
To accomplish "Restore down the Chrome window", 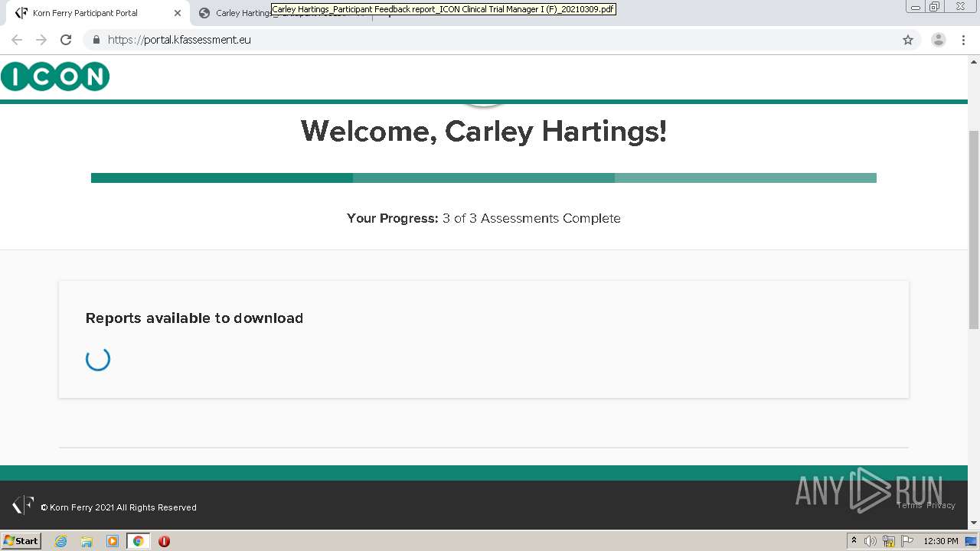I will tap(935, 7).
